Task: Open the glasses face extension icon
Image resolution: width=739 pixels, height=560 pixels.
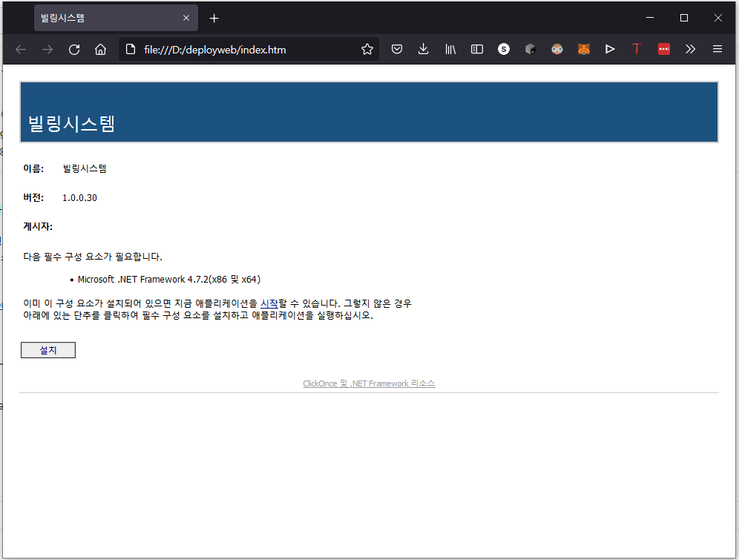Action: [x=557, y=49]
